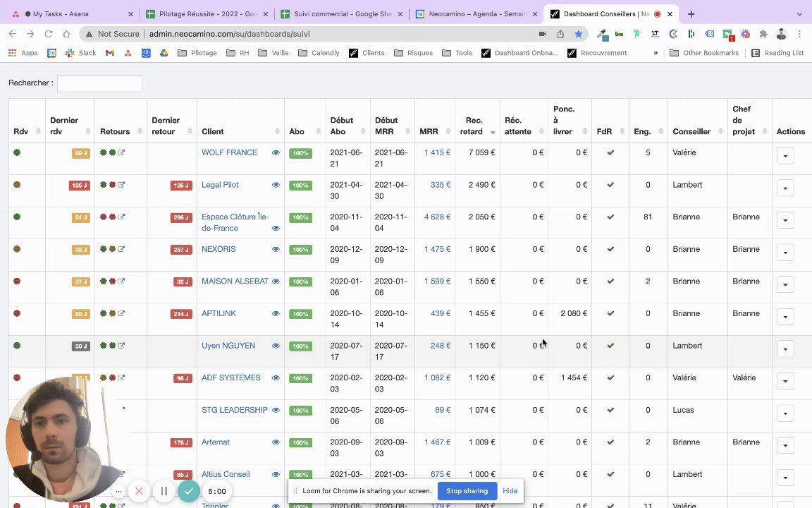This screenshot has height=508, width=812.
Task: Open the 1 415 € MRR link
Action: pyautogui.click(x=438, y=152)
